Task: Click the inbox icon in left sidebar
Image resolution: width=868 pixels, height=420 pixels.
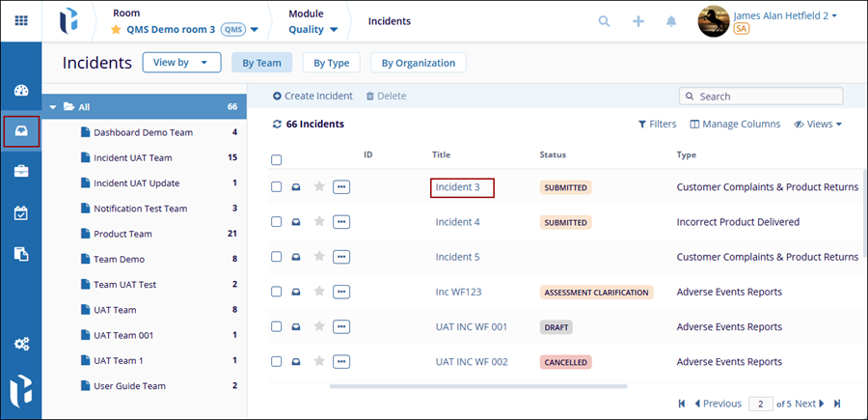Action: pos(20,131)
